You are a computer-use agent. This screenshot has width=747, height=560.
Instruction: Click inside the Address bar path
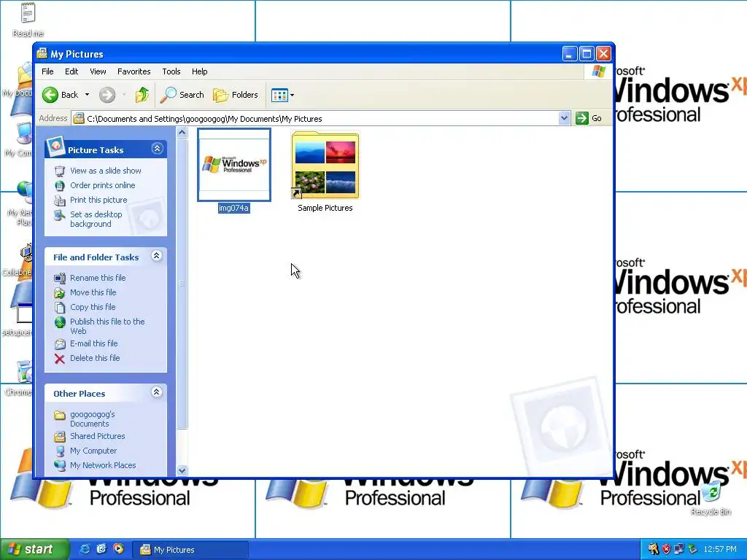coord(315,119)
